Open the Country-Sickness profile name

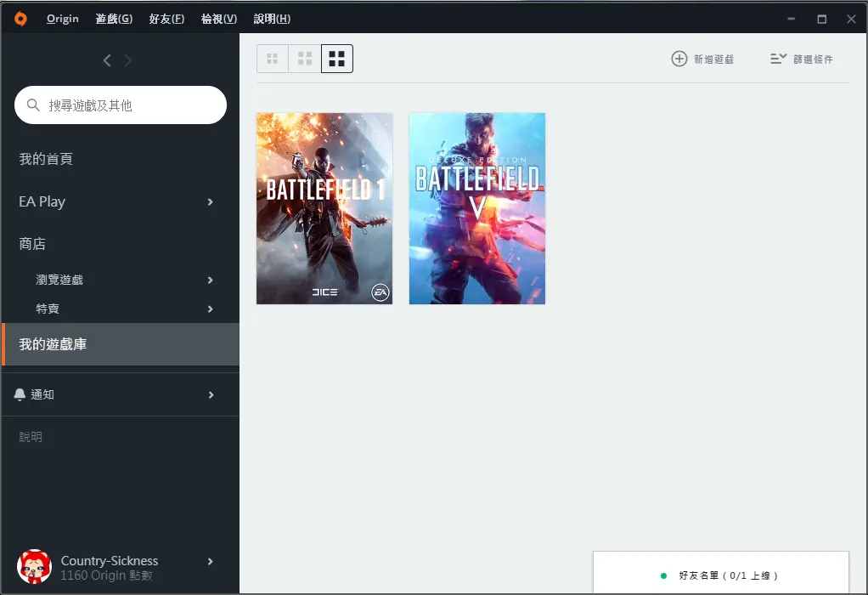click(109, 561)
